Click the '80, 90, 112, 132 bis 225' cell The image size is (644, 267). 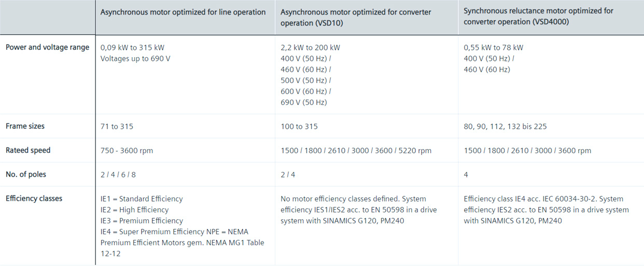click(x=505, y=126)
